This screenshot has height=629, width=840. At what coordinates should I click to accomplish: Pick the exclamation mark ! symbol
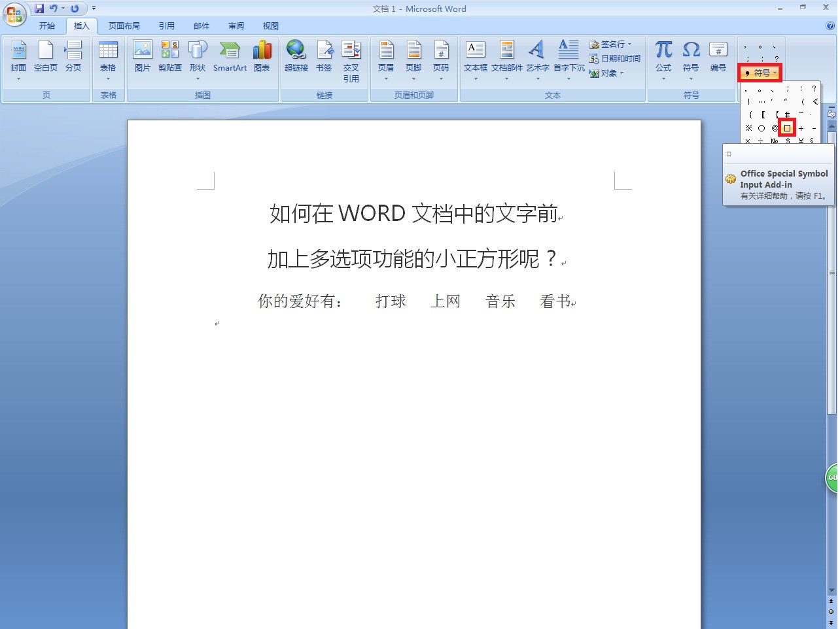click(x=748, y=102)
